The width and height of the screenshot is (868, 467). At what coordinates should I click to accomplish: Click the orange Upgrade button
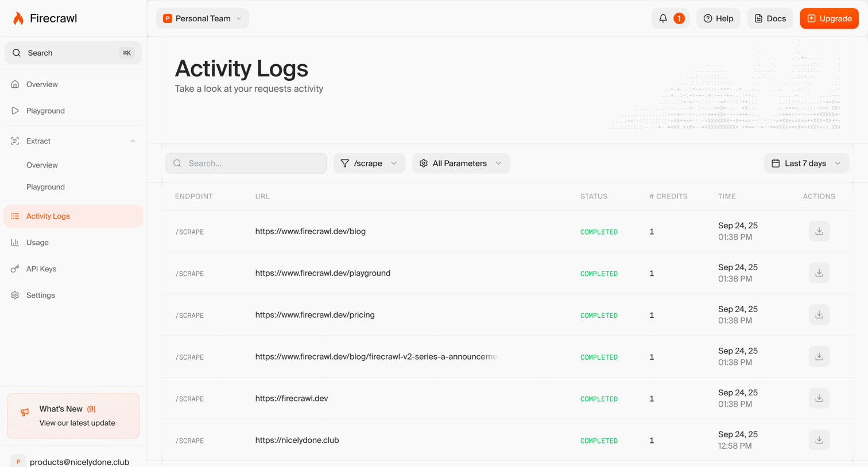click(829, 18)
